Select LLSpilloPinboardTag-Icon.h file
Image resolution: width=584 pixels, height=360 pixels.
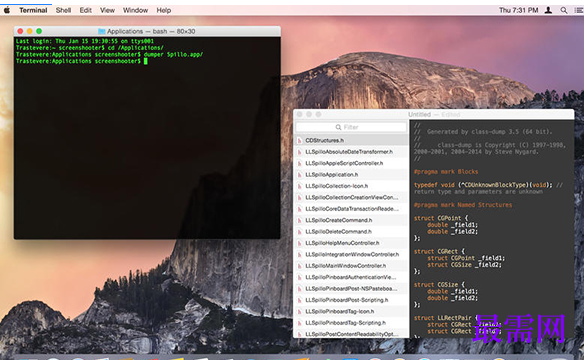click(351, 311)
